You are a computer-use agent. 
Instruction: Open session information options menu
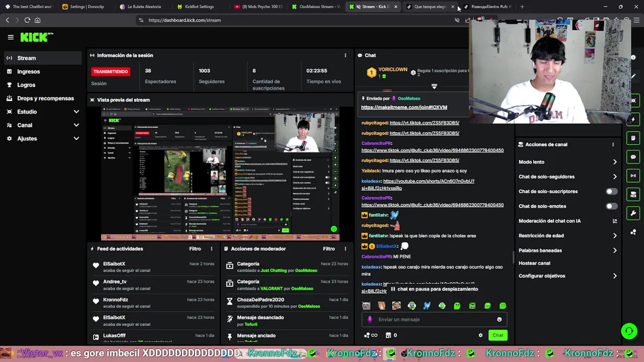(x=345, y=55)
